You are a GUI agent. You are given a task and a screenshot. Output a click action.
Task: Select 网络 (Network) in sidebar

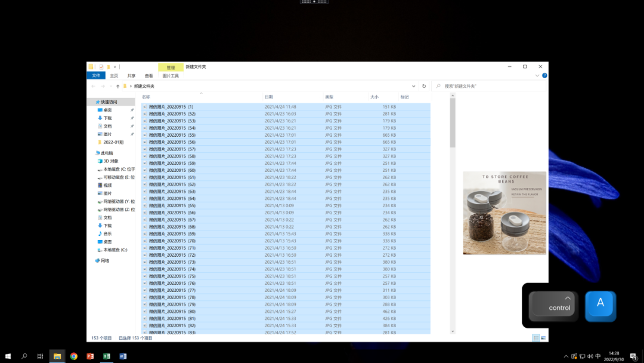(x=105, y=261)
